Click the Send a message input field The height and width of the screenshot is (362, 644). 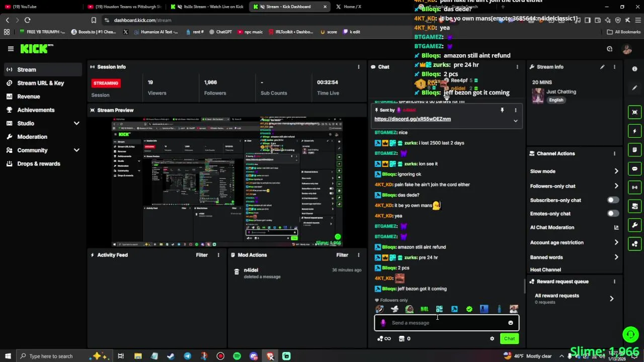(446, 323)
